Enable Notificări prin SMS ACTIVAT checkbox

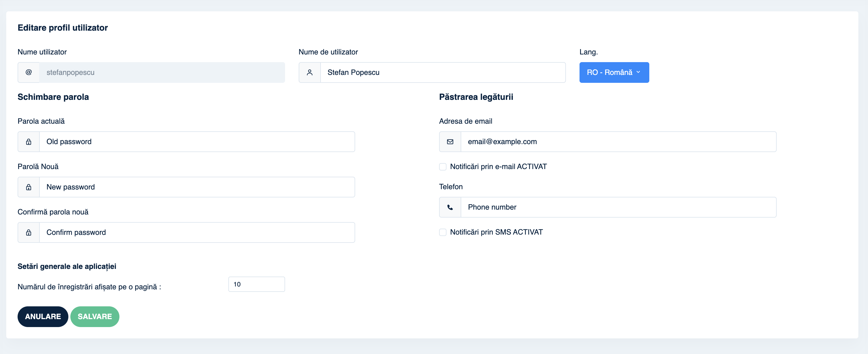pyautogui.click(x=443, y=232)
